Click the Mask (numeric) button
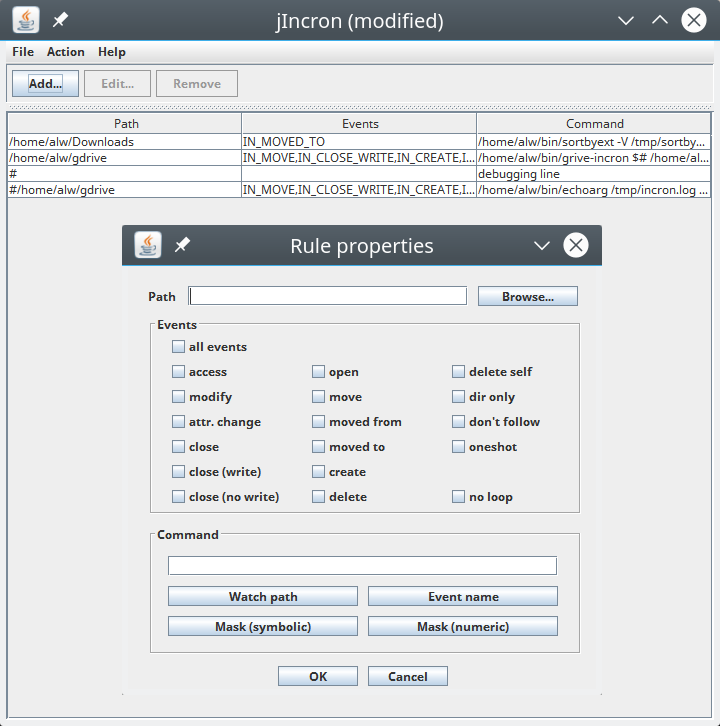Screen dimensions: 720x726 [463, 627]
